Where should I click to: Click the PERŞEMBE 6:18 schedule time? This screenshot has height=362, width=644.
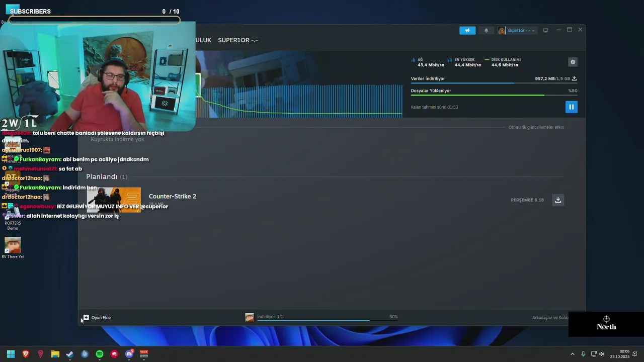click(x=527, y=200)
